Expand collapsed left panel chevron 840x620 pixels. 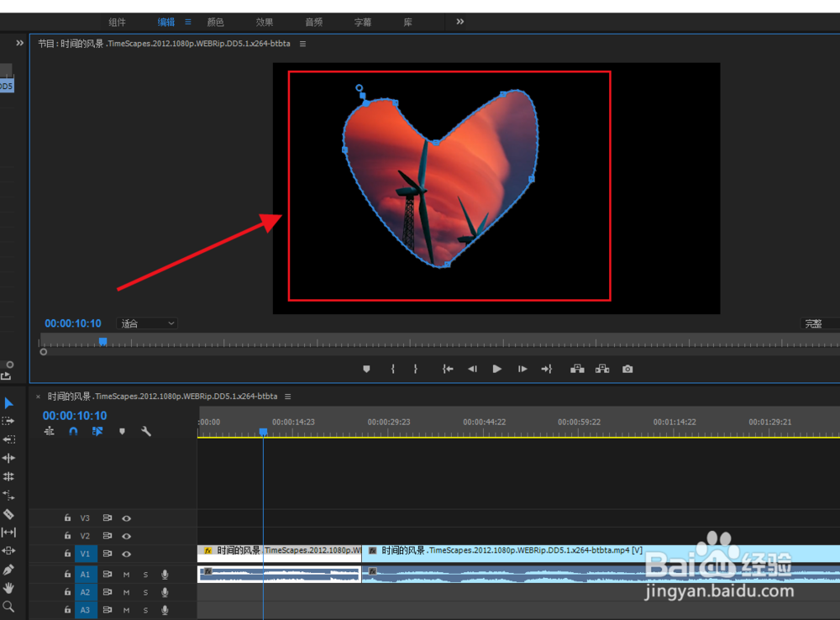pos(20,43)
